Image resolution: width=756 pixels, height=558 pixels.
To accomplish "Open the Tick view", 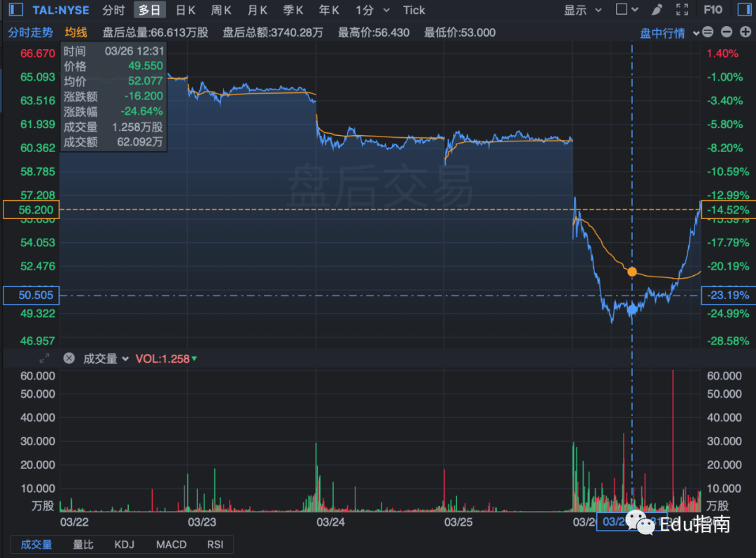I will point(414,10).
